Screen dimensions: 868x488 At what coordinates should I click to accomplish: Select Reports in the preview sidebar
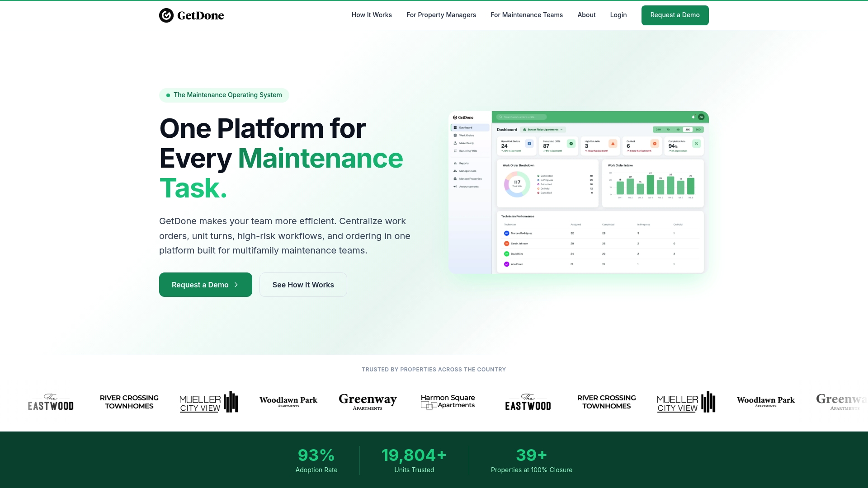470,163
